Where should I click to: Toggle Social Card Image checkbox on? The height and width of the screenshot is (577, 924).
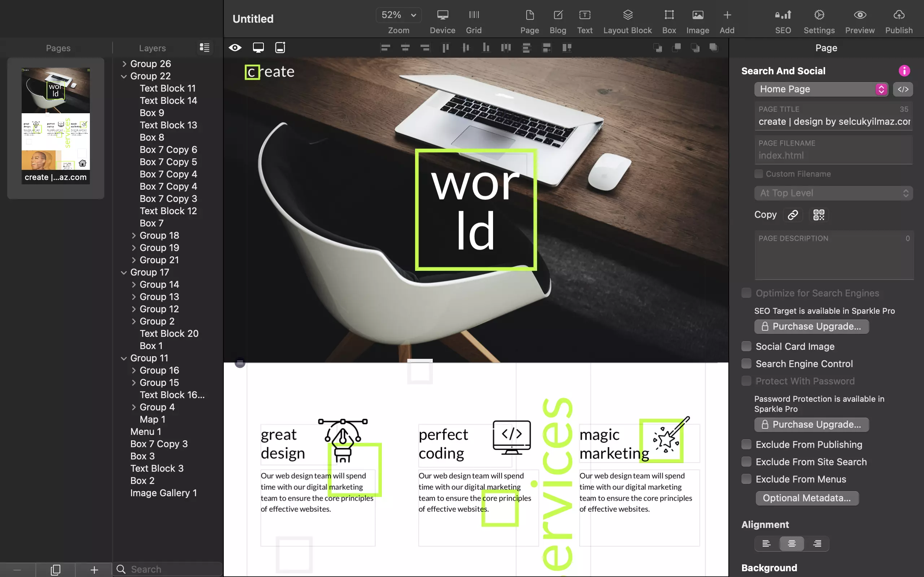point(746,346)
